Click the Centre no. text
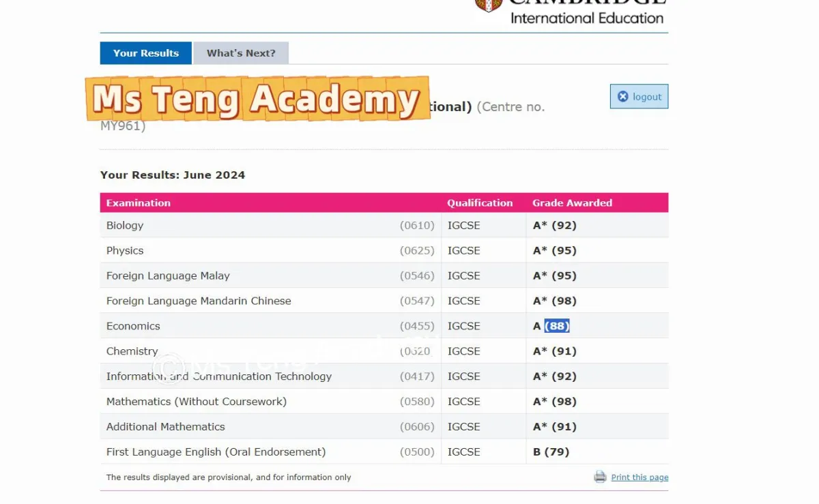819x504 pixels. point(511,107)
